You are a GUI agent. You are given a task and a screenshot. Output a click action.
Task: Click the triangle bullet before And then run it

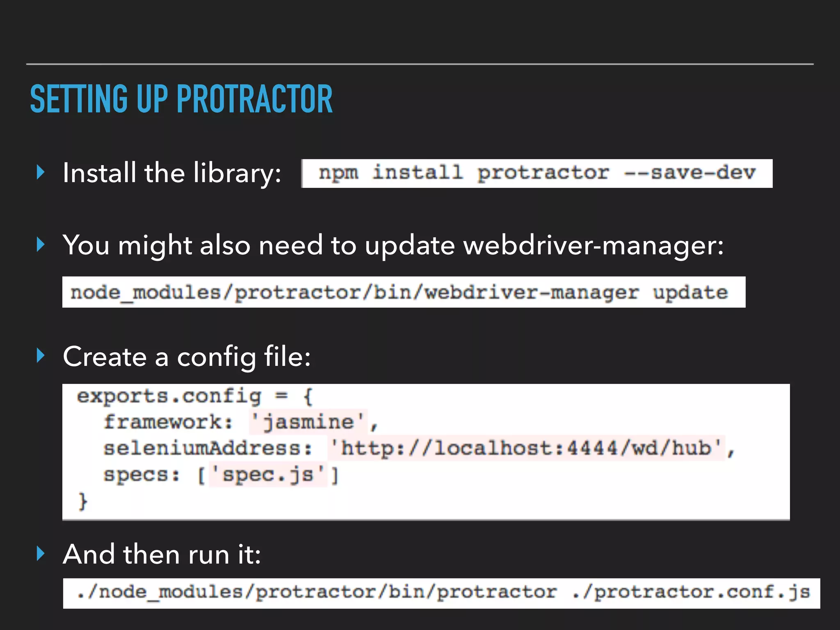[x=40, y=553]
